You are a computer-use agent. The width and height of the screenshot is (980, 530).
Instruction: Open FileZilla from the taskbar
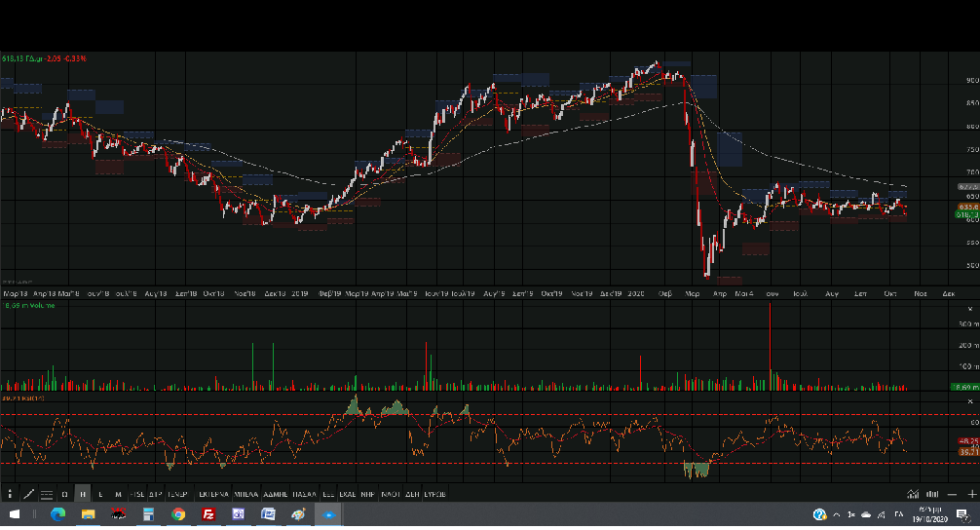coord(208,513)
